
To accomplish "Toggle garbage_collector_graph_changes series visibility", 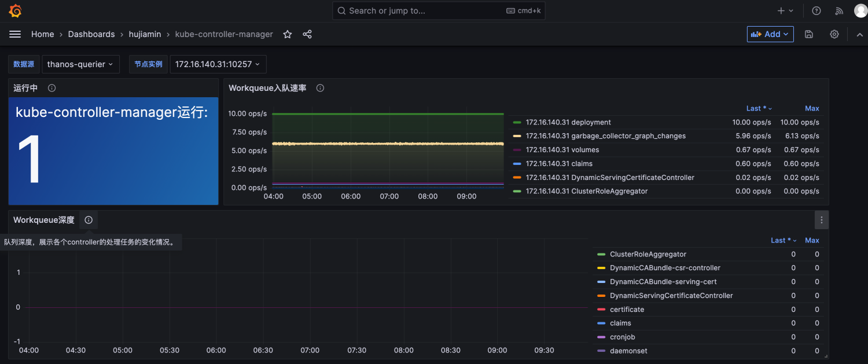I will pyautogui.click(x=605, y=136).
